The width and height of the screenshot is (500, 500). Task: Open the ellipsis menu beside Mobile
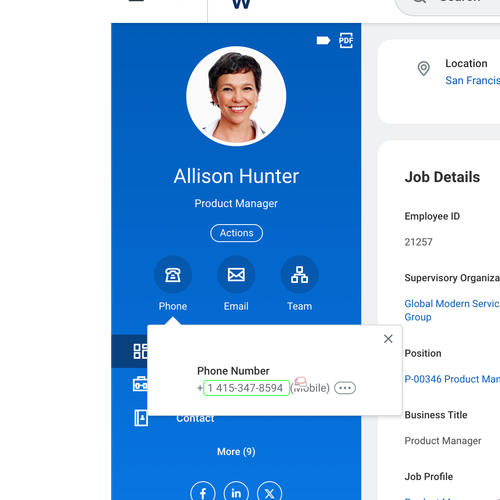[x=345, y=388]
